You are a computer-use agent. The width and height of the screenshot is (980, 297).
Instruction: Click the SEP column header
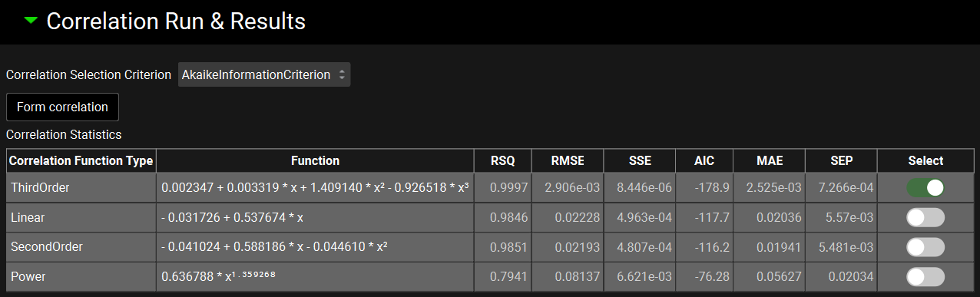841,161
